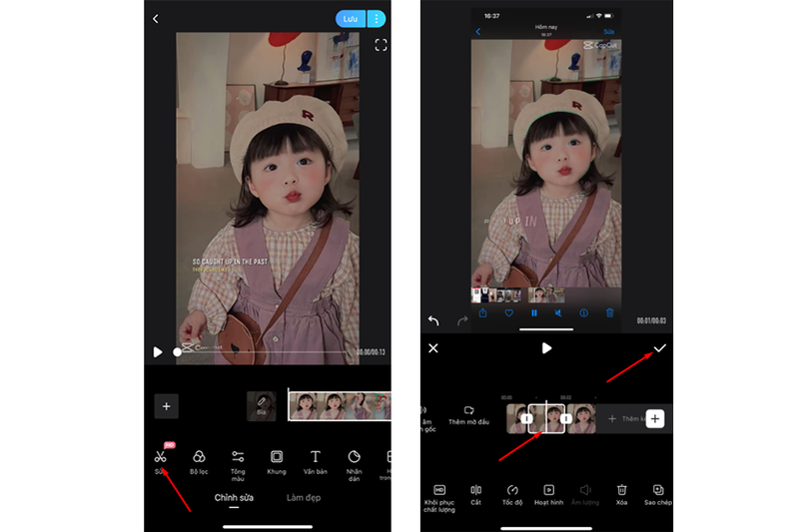Screen dimensions: 799x532
Task: Tap the blue back chevron in phone preview
Action: tap(478, 32)
